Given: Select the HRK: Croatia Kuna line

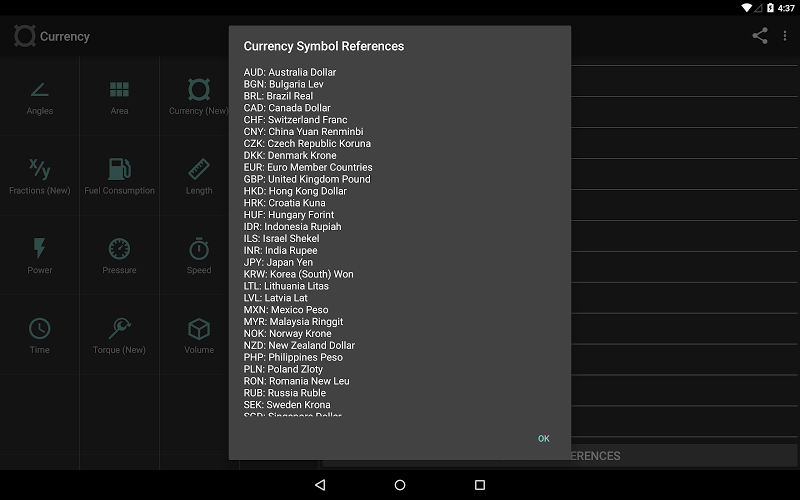Looking at the screenshot, I should coord(284,203).
